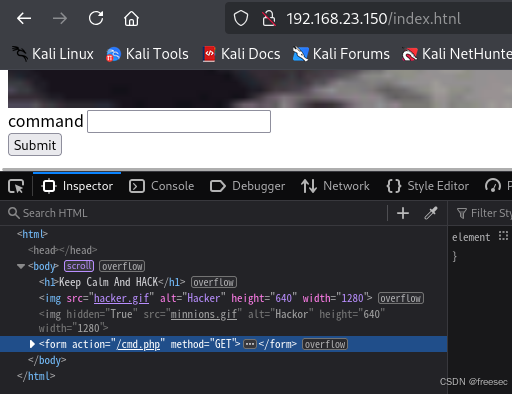Select the closing html tag

click(x=36, y=376)
